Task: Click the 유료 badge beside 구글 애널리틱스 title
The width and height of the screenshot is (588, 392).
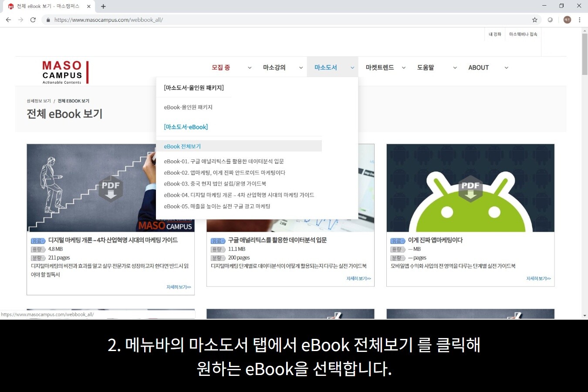Action: [218, 240]
